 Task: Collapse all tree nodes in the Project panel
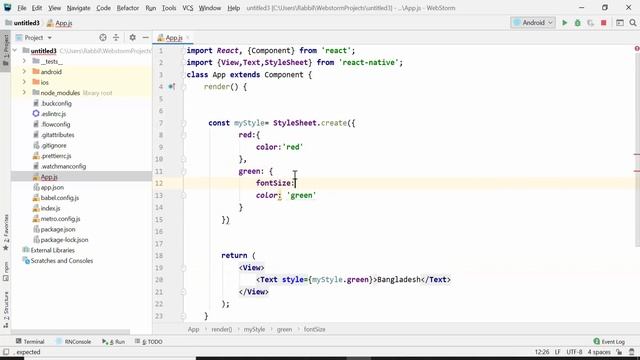tap(116, 38)
